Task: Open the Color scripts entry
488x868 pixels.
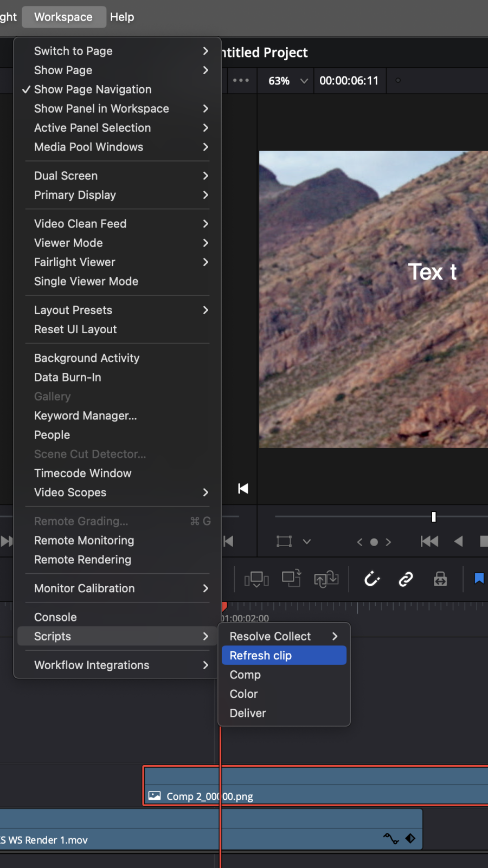Action: coord(284,694)
